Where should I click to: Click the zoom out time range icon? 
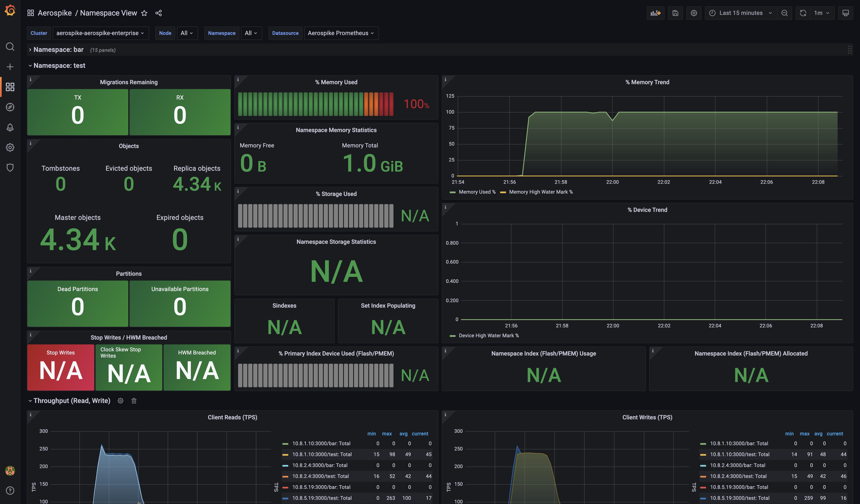784,13
